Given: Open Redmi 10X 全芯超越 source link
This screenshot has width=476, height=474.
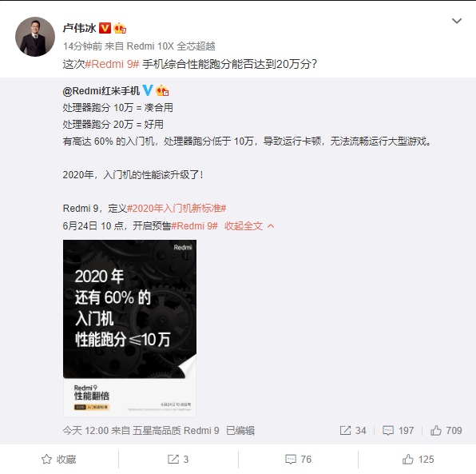Looking at the screenshot, I should (x=171, y=46).
